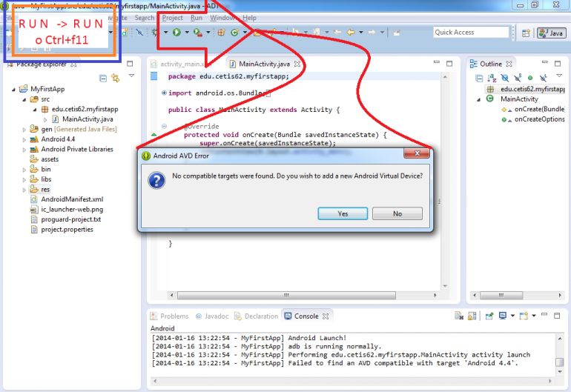Open the Outline view menu triangle
Viewport: 571px width, 392px height.
point(559,76)
